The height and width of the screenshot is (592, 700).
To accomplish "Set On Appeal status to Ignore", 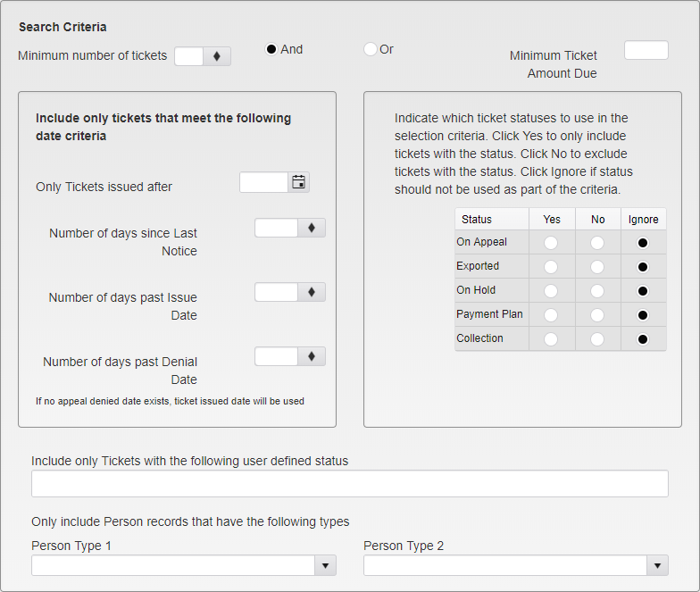I will 643,243.
